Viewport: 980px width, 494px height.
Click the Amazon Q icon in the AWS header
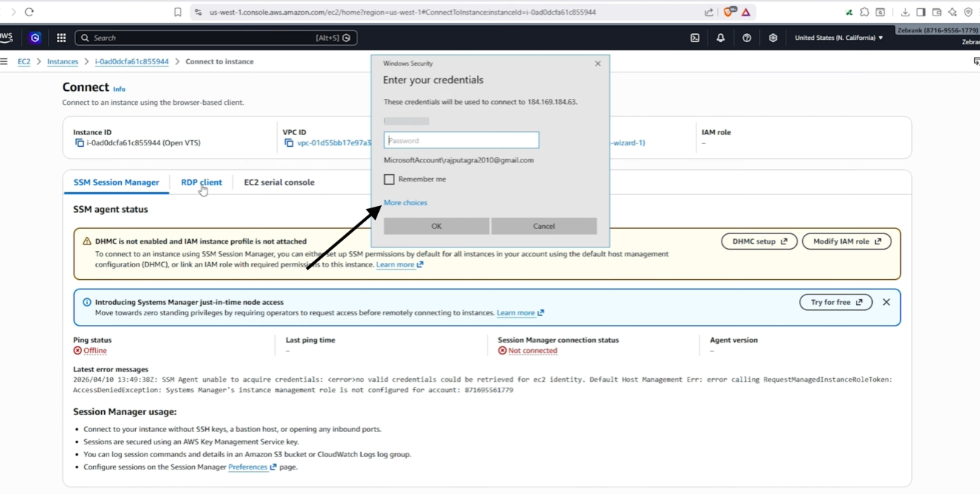(35, 38)
